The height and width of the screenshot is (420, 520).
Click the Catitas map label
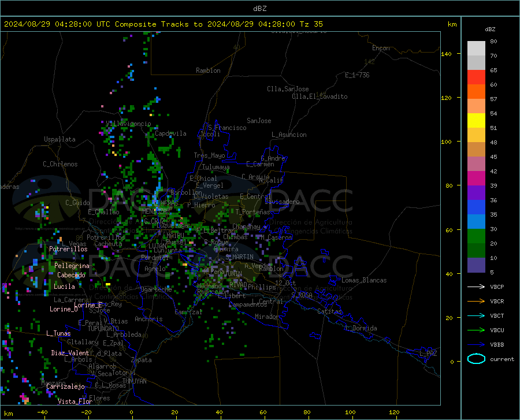(x=329, y=311)
